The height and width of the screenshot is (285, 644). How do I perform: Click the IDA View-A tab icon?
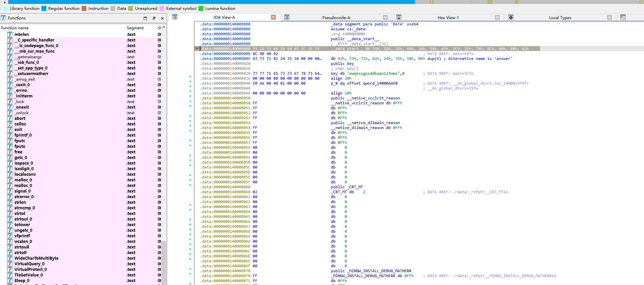175,17
